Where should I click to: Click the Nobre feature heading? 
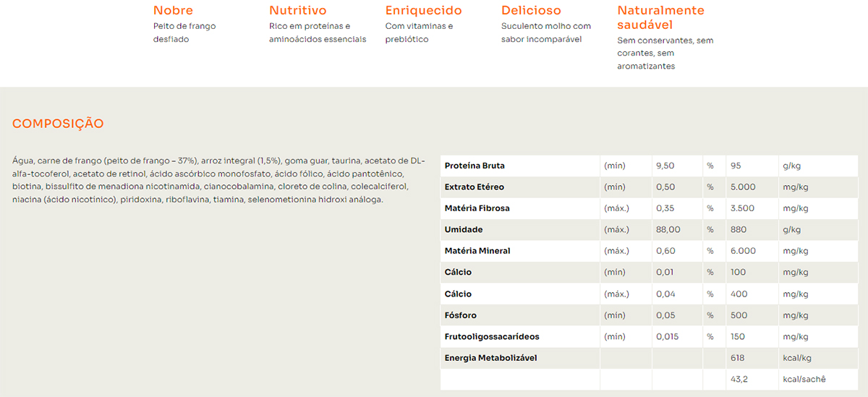173,11
